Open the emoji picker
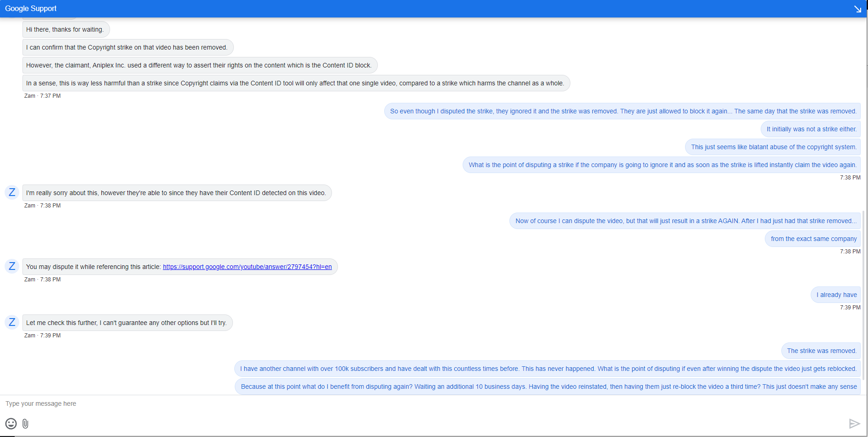Viewport: 868px width, 437px height. [11, 423]
